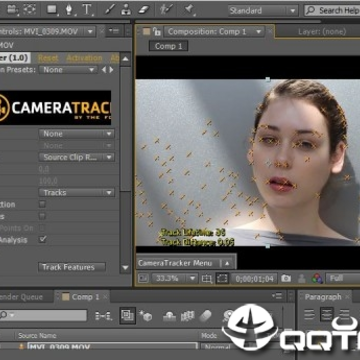Viewport: 360px width, 360px height.
Task: Click the Comp 1 breadcrumb in viewer
Action: (168, 46)
